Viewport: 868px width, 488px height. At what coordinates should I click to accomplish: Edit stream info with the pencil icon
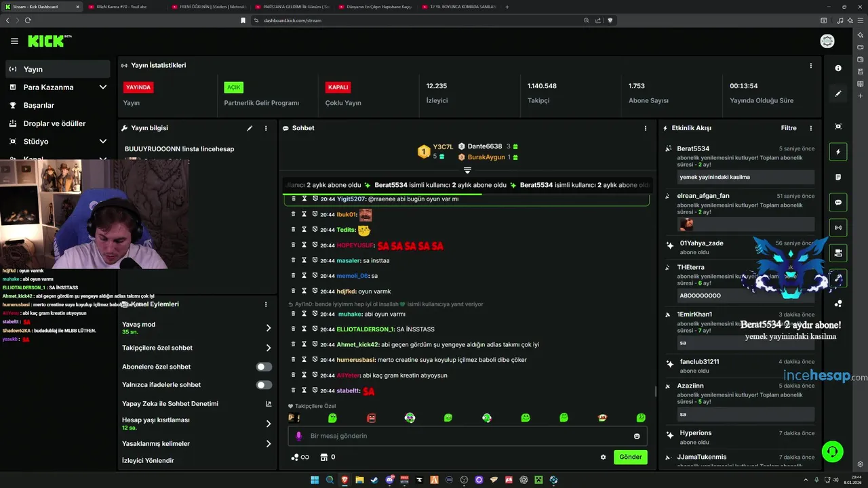(x=250, y=128)
